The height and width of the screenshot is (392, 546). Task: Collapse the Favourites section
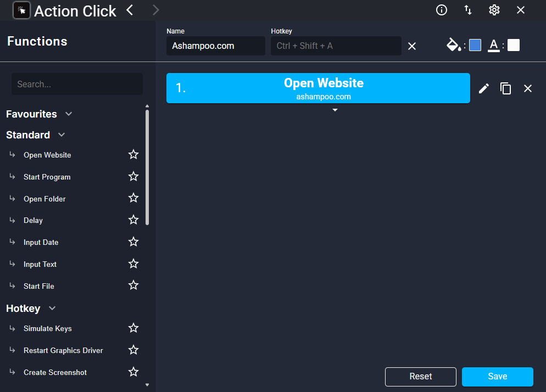point(69,114)
